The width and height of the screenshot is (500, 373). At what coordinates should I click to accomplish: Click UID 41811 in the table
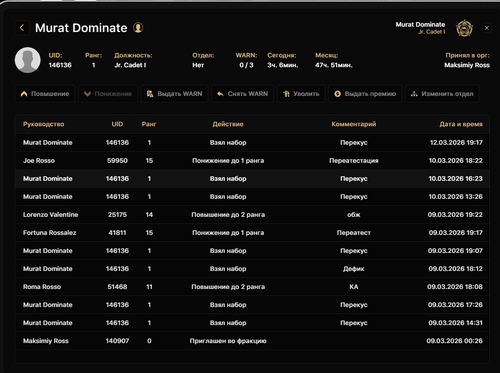pos(117,233)
